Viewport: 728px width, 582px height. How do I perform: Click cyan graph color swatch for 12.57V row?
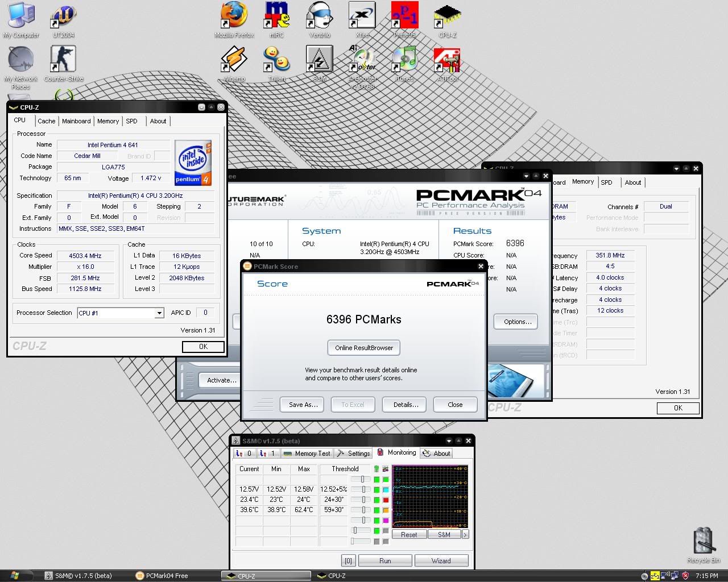(x=386, y=489)
